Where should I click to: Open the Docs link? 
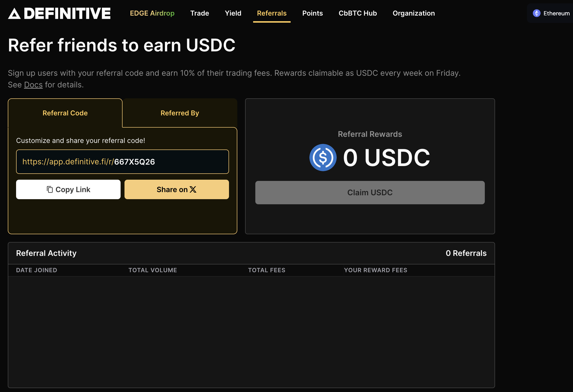pyautogui.click(x=33, y=85)
